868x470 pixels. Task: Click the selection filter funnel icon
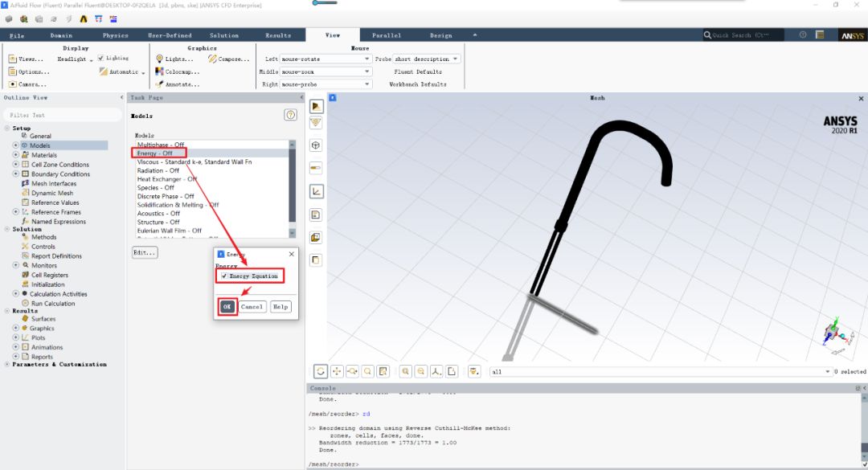[x=474, y=371]
